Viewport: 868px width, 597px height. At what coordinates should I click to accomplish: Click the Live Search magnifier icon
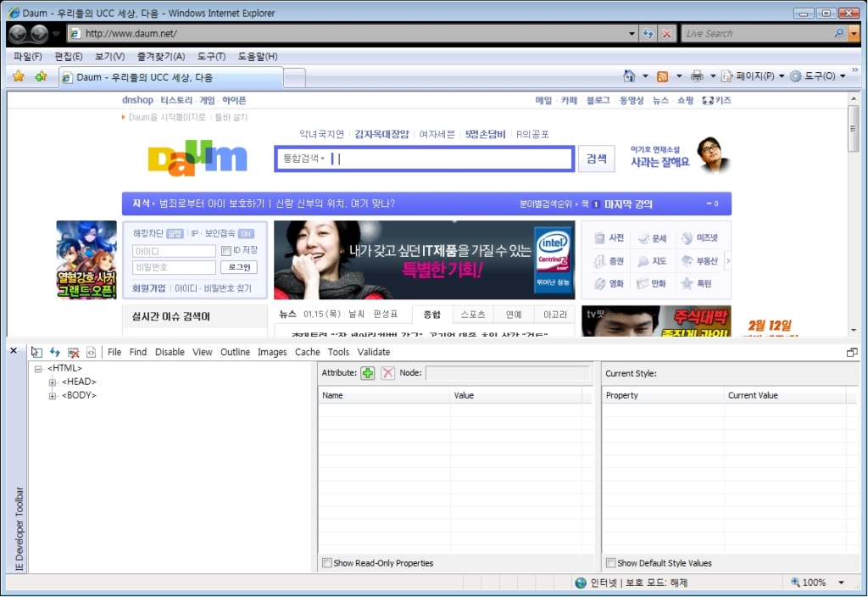(x=839, y=33)
